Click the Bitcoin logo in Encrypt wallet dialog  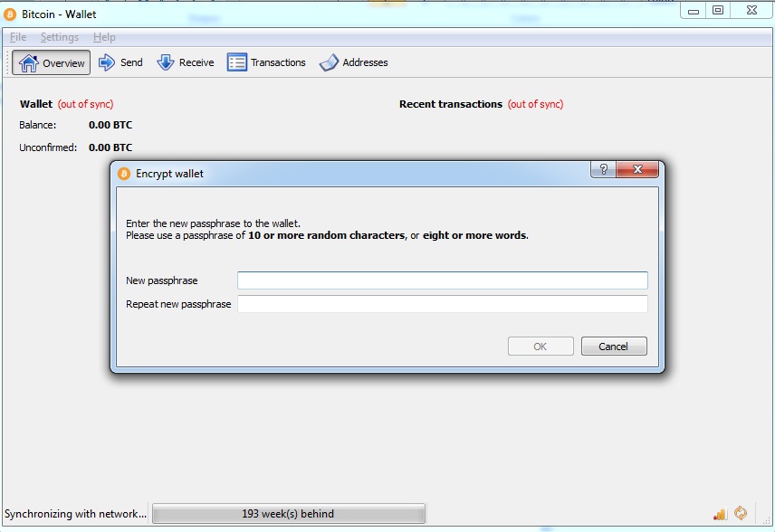click(x=124, y=174)
